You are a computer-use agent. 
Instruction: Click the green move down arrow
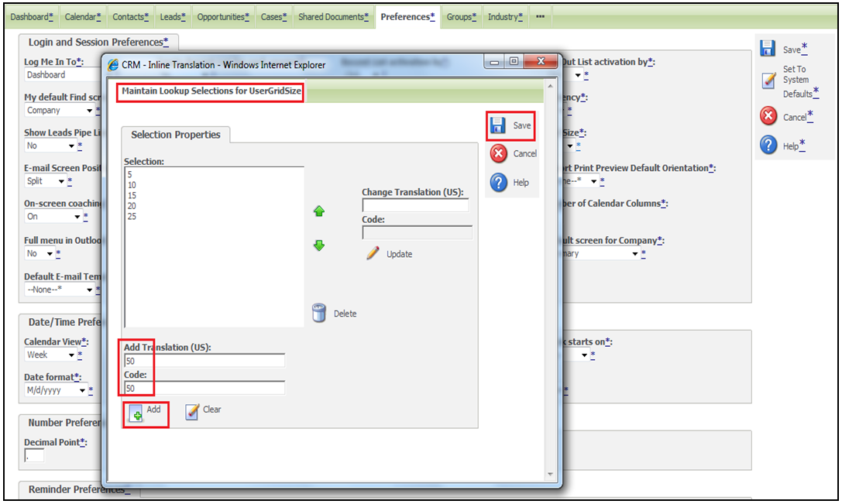(318, 245)
